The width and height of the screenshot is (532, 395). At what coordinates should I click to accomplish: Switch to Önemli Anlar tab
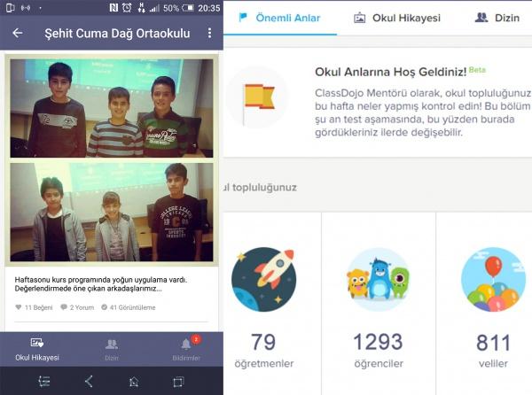click(279, 18)
